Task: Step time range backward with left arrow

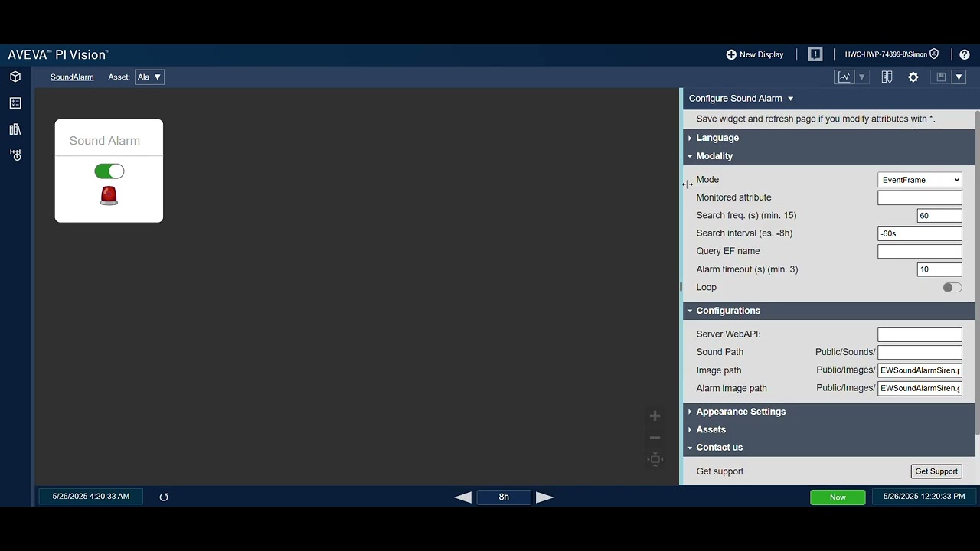Action: [x=462, y=497]
